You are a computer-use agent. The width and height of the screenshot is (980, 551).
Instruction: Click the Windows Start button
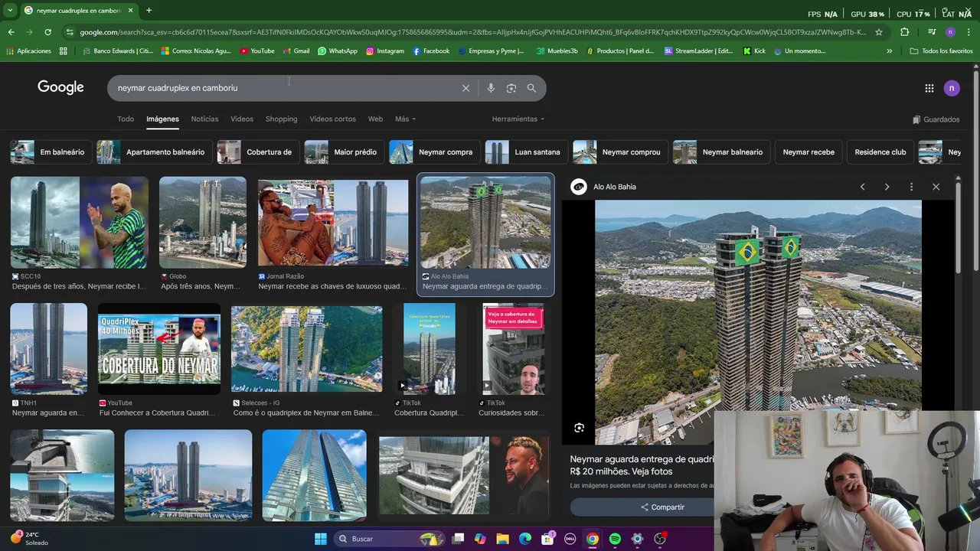pyautogui.click(x=321, y=539)
